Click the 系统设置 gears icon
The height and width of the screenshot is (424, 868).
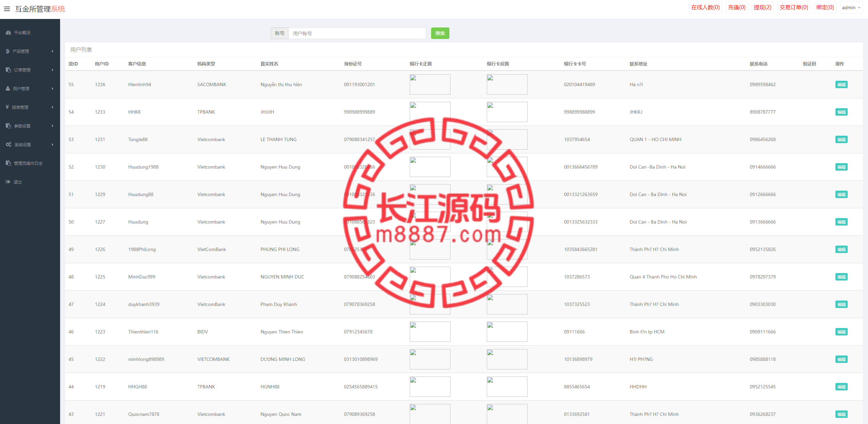coord(8,144)
